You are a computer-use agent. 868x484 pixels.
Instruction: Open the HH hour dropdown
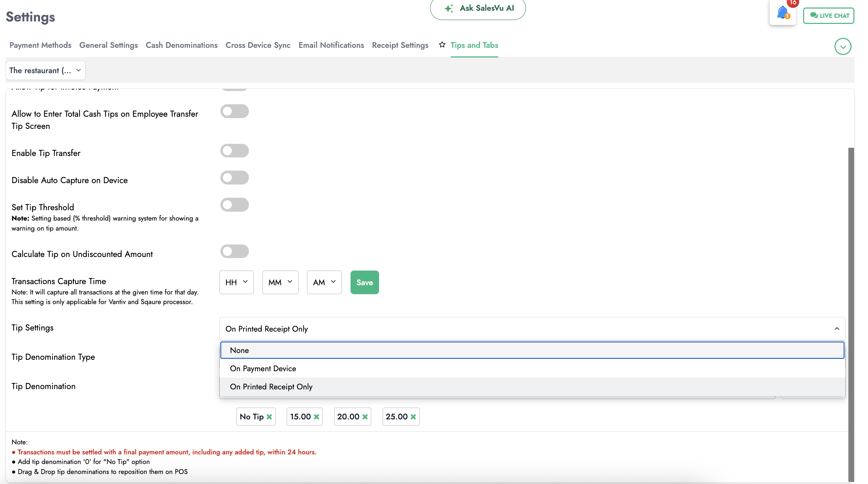(x=236, y=282)
